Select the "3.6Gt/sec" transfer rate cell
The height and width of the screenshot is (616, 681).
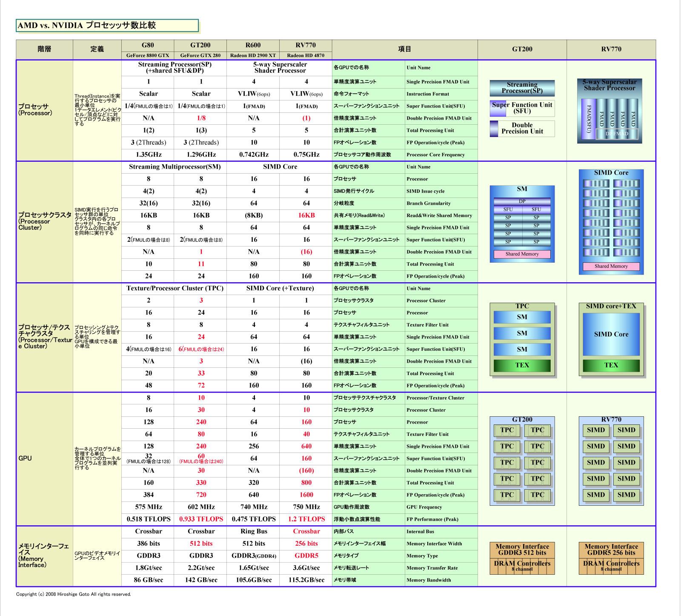tap(306, 568)
